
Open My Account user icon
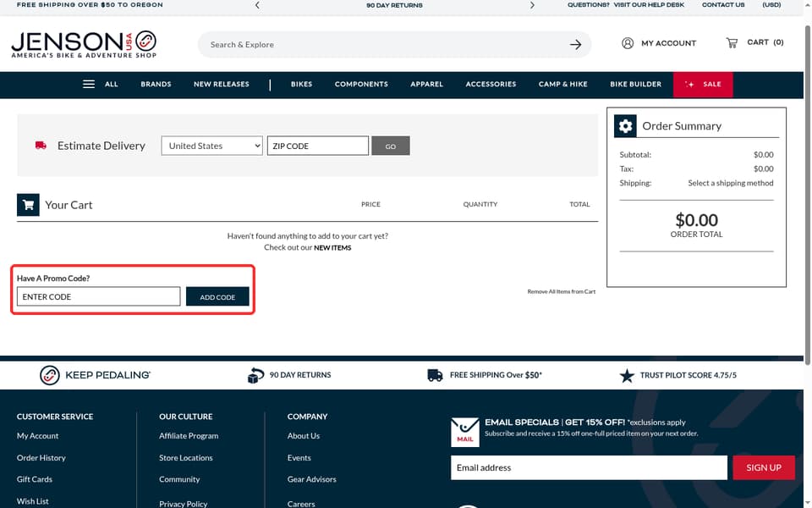coord(627,43)
